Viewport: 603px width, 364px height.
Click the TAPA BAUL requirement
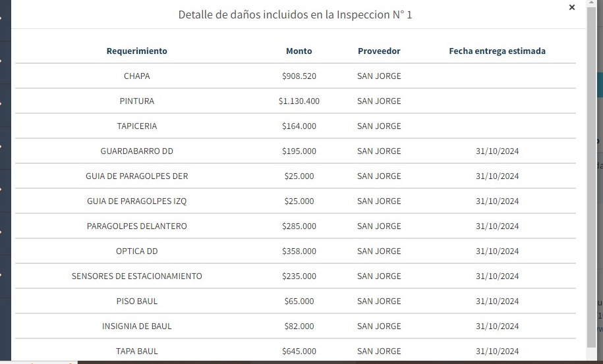(x=137, y=351)
